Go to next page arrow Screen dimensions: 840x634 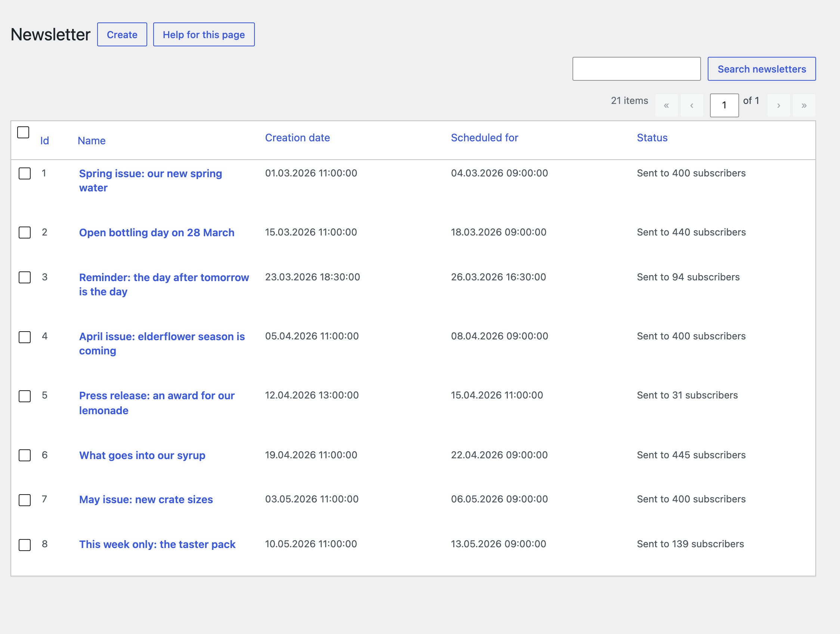tap(778, 105)
